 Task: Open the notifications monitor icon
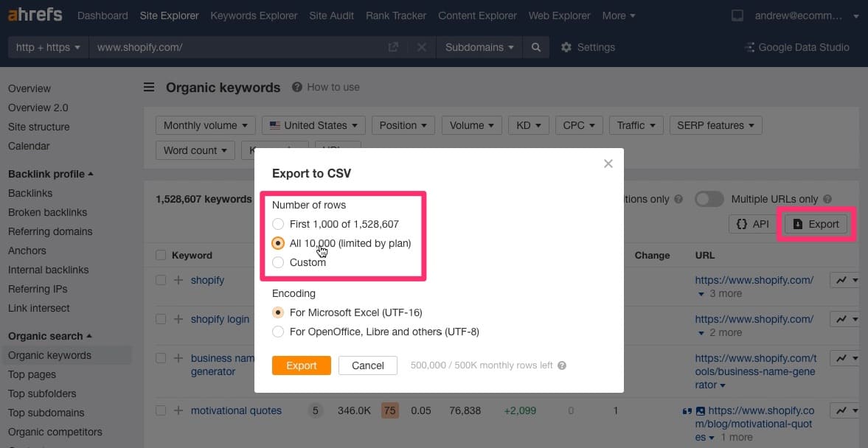pyautogui.click(x=737, y=16)
